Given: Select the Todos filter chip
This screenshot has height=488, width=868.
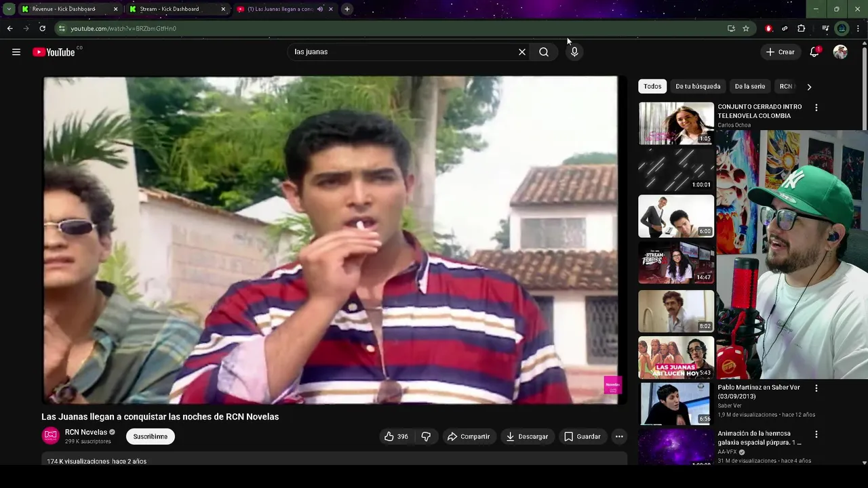Looking at the screenshot, I should 652,87.
